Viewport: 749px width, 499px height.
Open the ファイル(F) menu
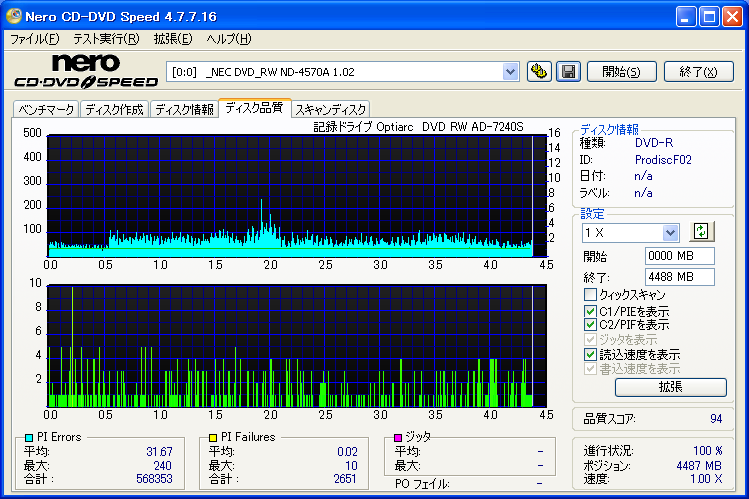pyautogui.click(x=35, y=39)
